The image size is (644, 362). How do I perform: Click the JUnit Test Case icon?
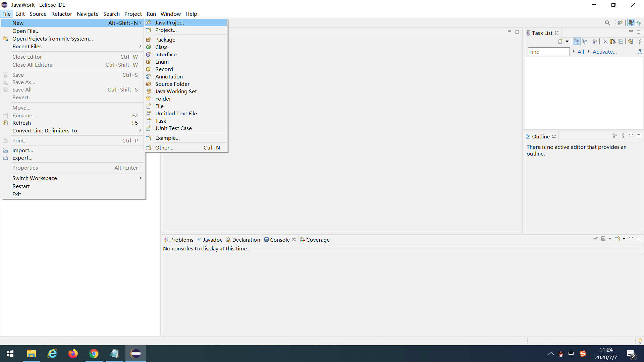coord(148,128)
